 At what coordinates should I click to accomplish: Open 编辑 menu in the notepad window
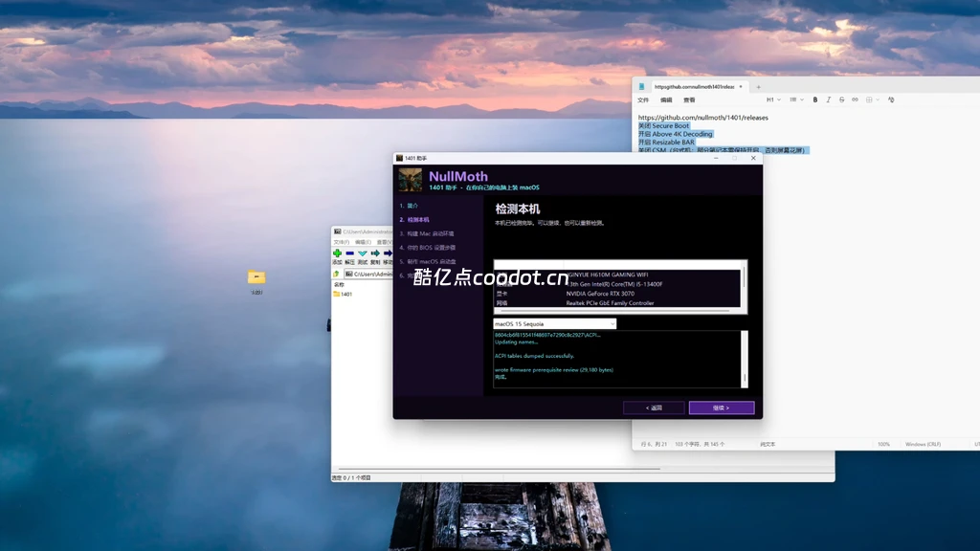coord(666,99)
